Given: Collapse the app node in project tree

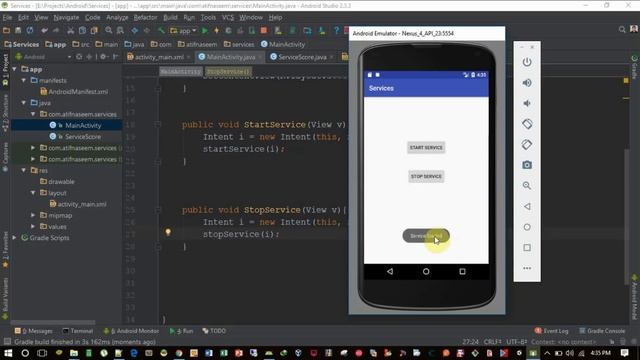Looking at the screenshot, I should click(15, 69).
